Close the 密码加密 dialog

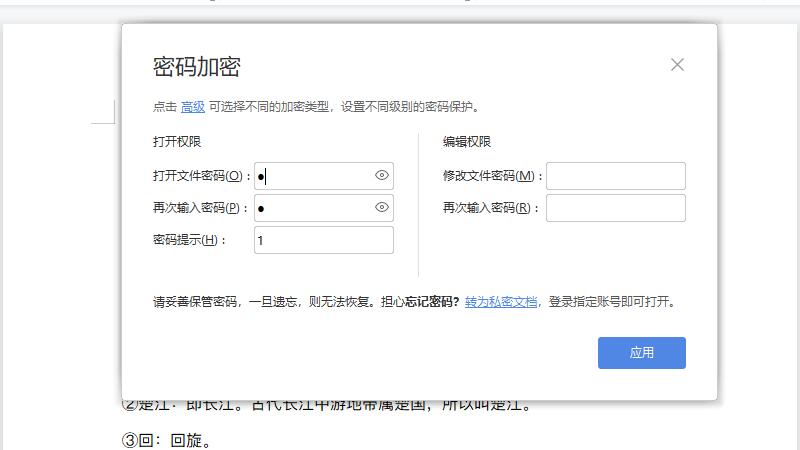coord(677,65)
